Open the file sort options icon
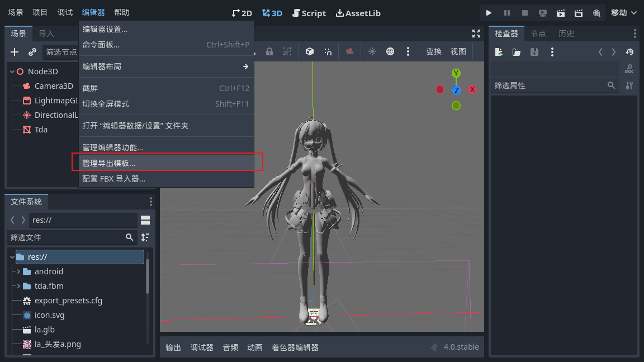Image resolution: width=644 pixels, height=362 pixels. (145, 237)
